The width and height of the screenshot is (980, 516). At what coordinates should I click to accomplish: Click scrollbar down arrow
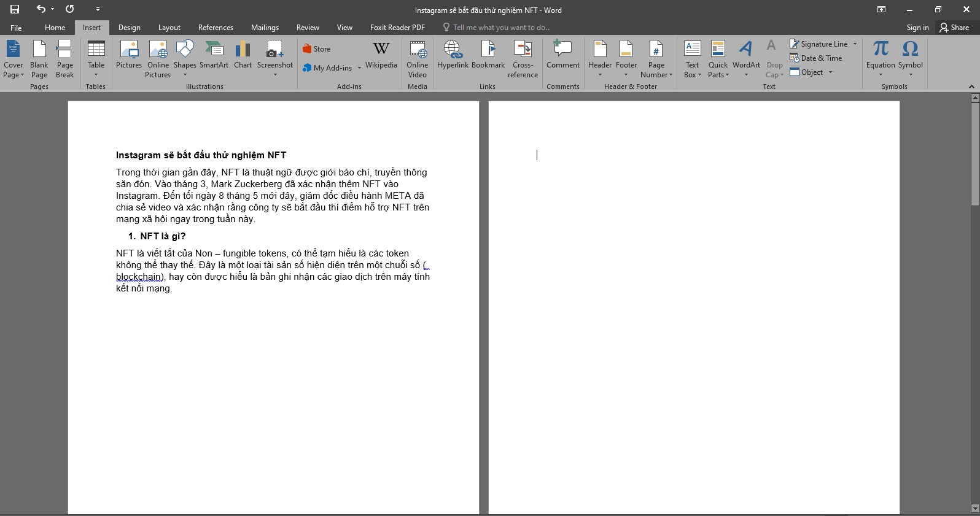(x=974, y=509)
